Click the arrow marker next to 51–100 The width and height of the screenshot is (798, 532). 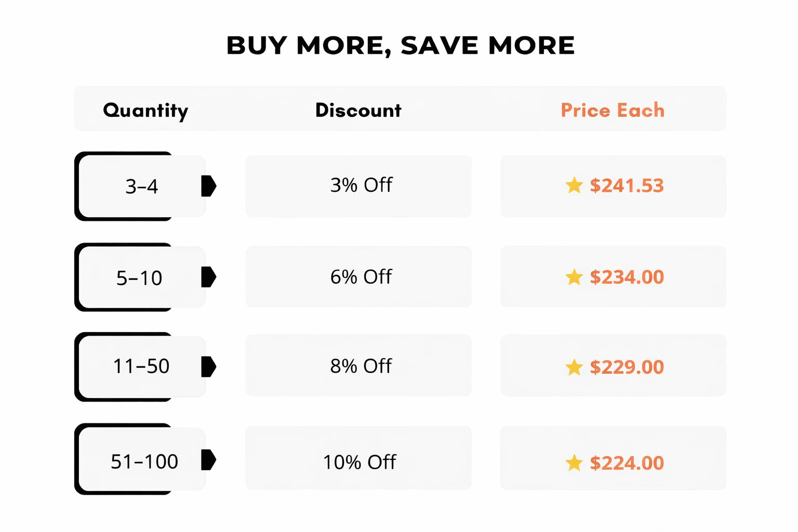coord(208,460)
